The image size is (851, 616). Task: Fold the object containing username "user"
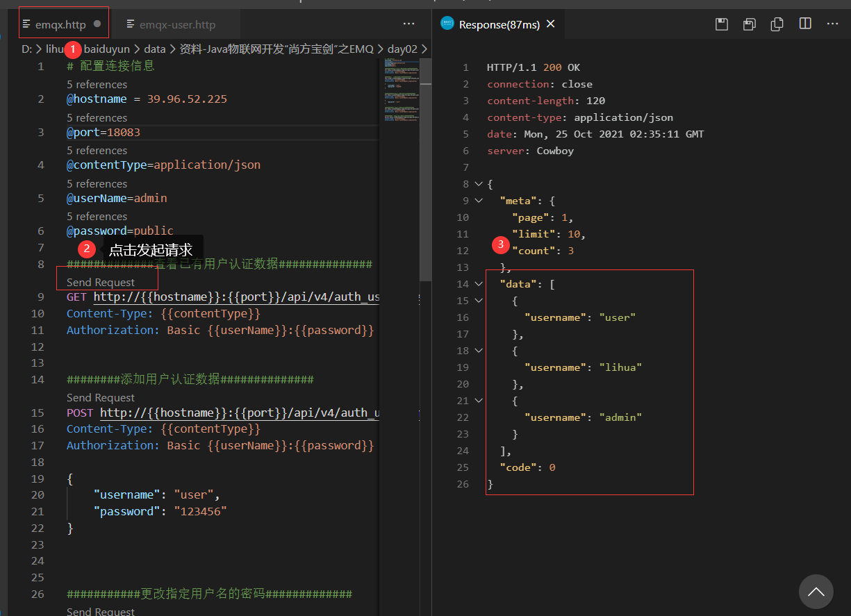coord(478,301)
